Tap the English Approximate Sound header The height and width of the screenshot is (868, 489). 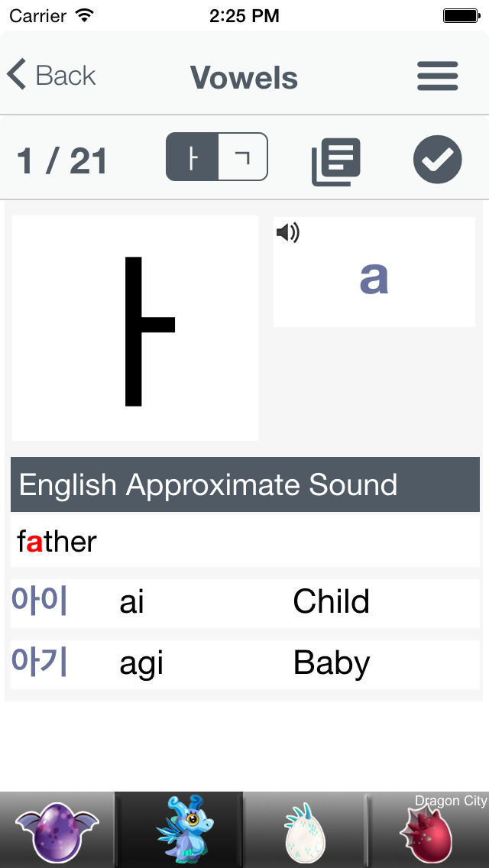244,484
